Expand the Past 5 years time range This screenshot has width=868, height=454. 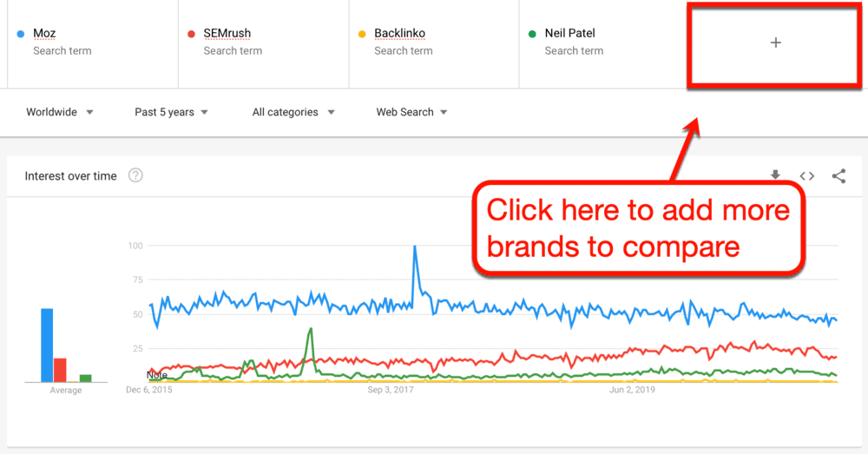pyautogui.click(x=171, y=112)
